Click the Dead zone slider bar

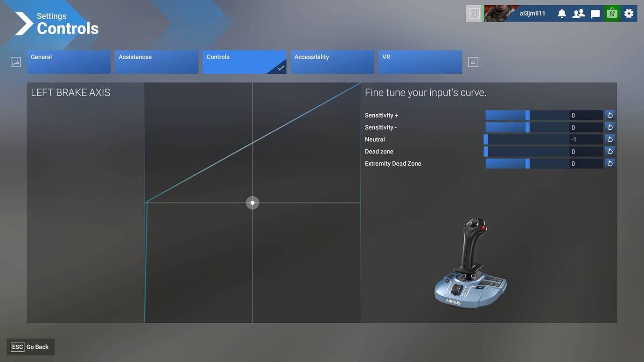(527, 152)
